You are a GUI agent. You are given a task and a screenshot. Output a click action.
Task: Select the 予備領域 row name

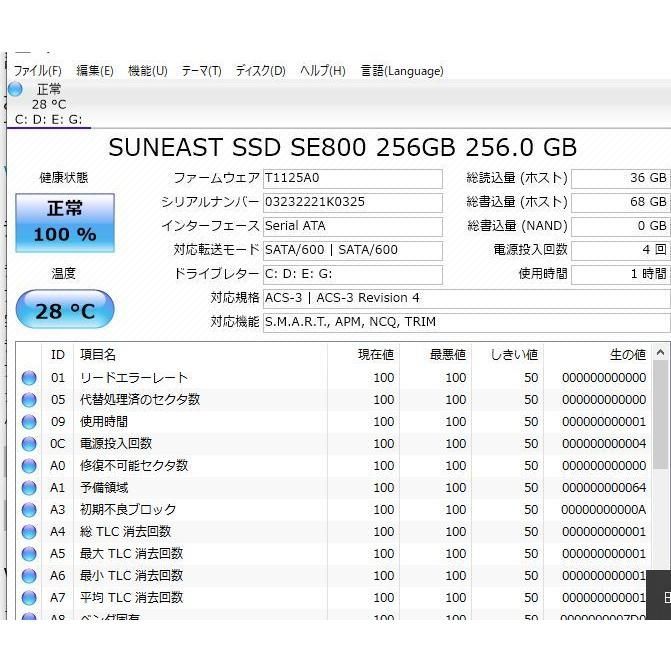(104, 488)
